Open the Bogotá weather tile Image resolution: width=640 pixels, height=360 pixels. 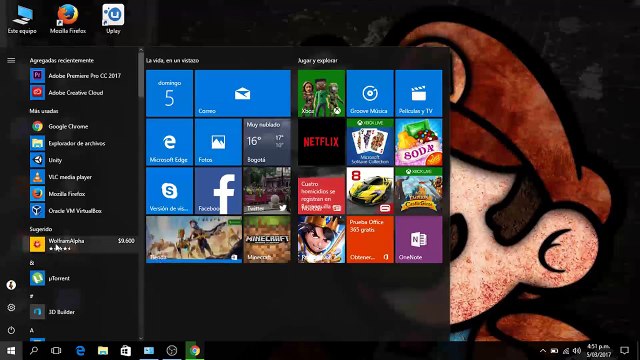coord(267,142)
